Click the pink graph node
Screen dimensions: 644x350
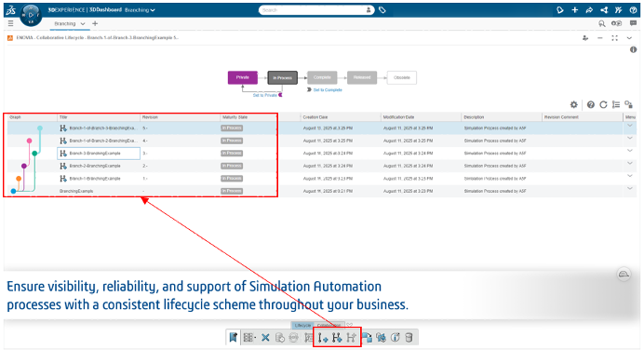click(x=29, y=141)
